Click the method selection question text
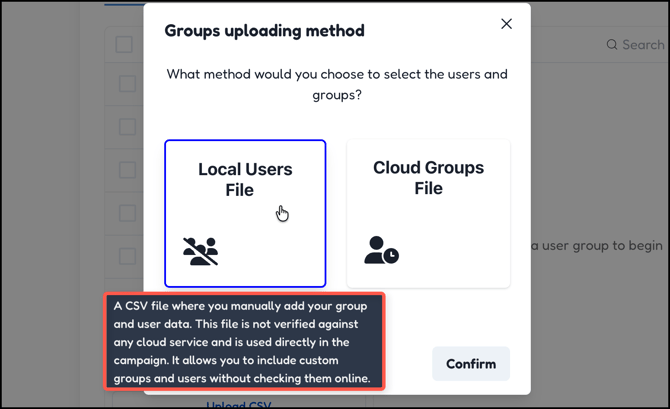 337,85
